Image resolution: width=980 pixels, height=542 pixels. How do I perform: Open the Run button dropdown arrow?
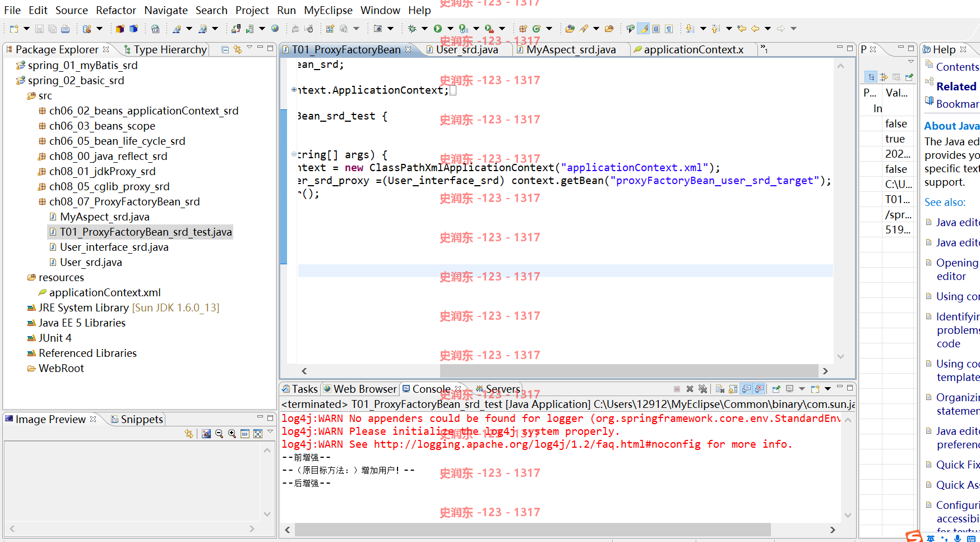pyautogui.click(x=450, y=29)
